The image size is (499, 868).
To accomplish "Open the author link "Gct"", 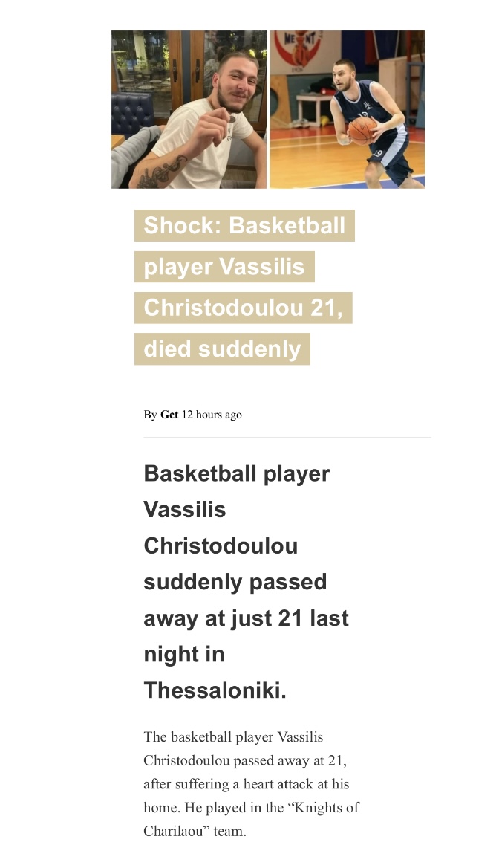I will pyautogui.click(x=169, y=415).
